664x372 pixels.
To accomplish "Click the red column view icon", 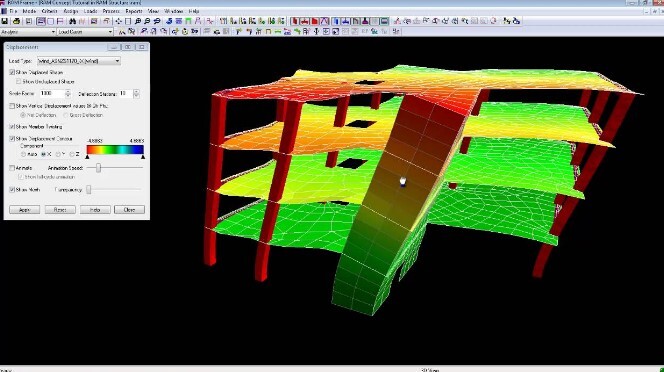I will click(x=295, y=21).
